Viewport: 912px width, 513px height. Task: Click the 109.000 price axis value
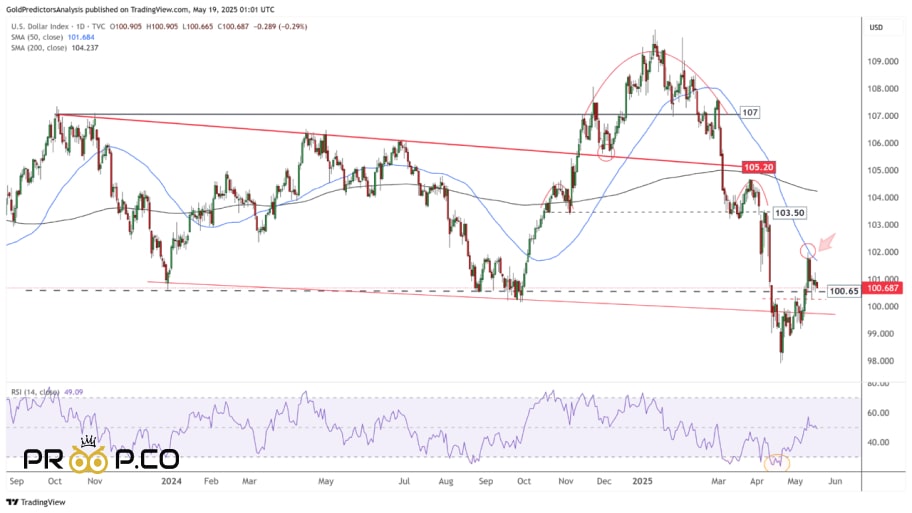pos(883,62)
